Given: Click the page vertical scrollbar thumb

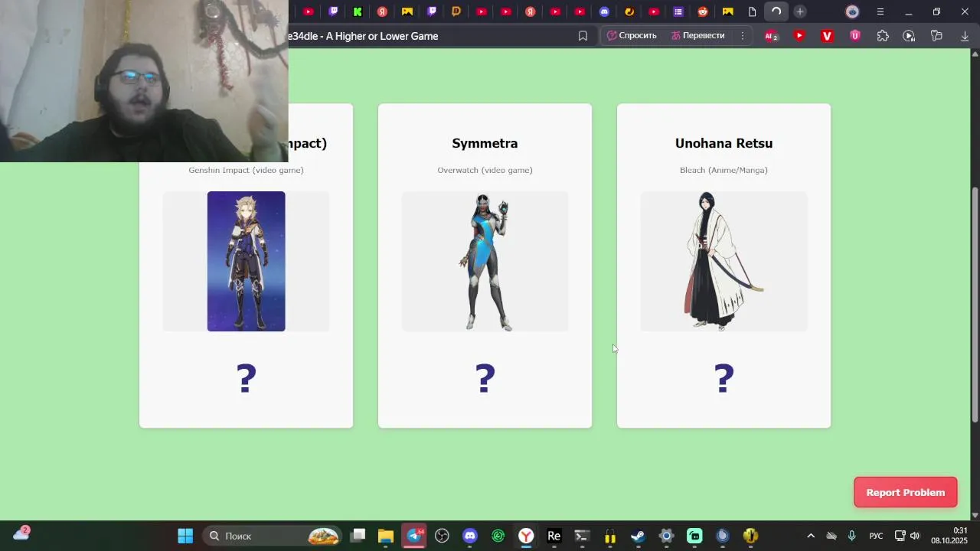Looking at the screenshot, I should pyautogui.click(x=975, y=304).
